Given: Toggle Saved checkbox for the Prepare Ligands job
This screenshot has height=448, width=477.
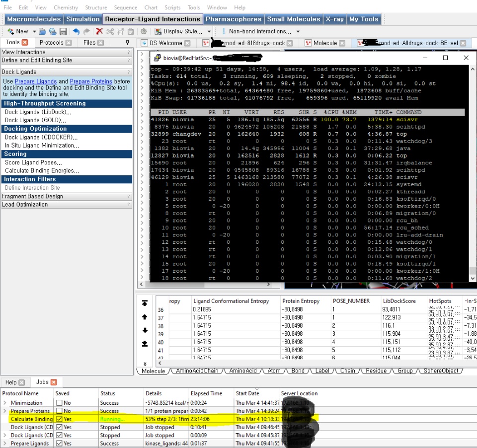Looking at the screenshot, I should click(59, 444).
